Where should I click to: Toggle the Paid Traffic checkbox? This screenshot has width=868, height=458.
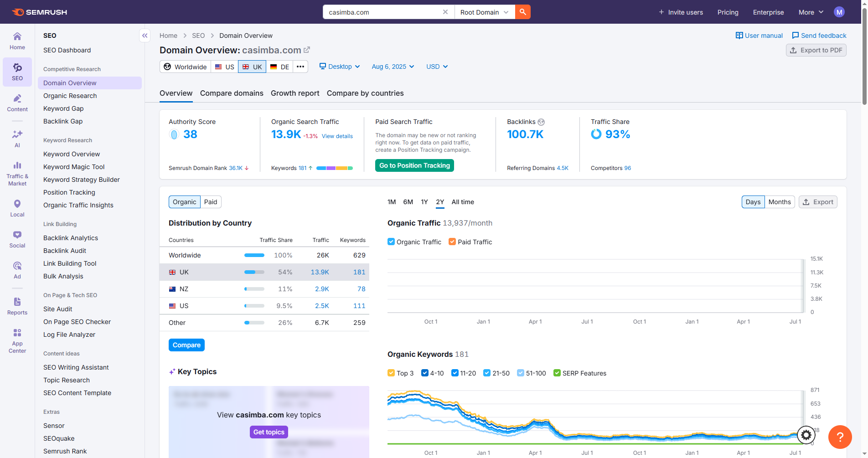pos(452,242)
